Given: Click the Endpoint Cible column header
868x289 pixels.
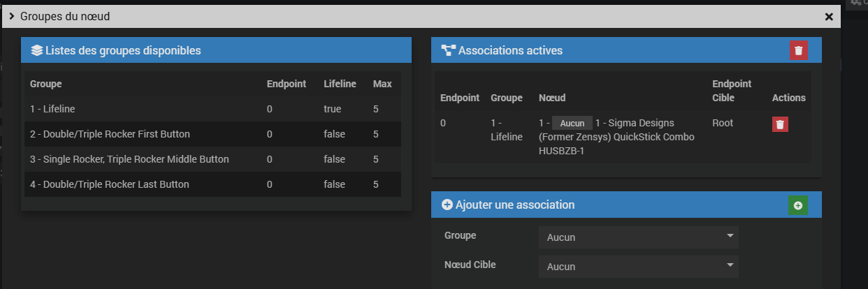Looking at the screenshot, I should click(732, 91).
